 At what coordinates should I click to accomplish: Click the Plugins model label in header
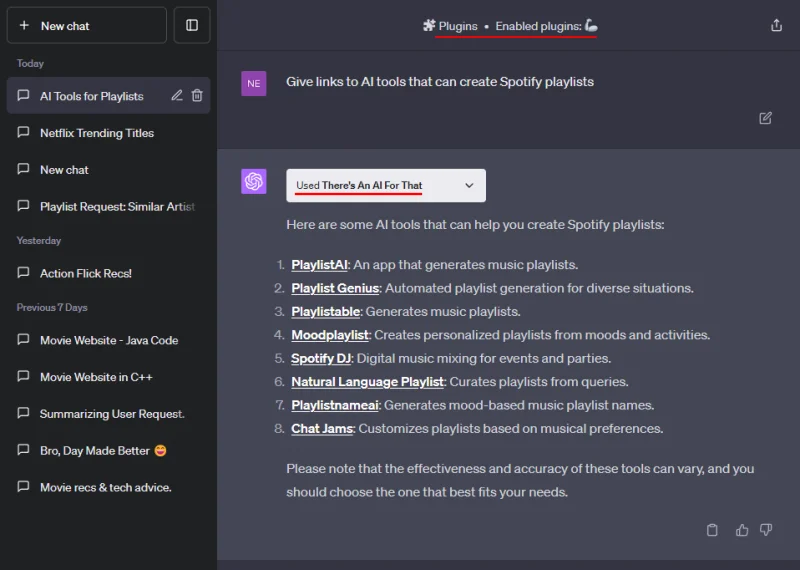point(458,26)
